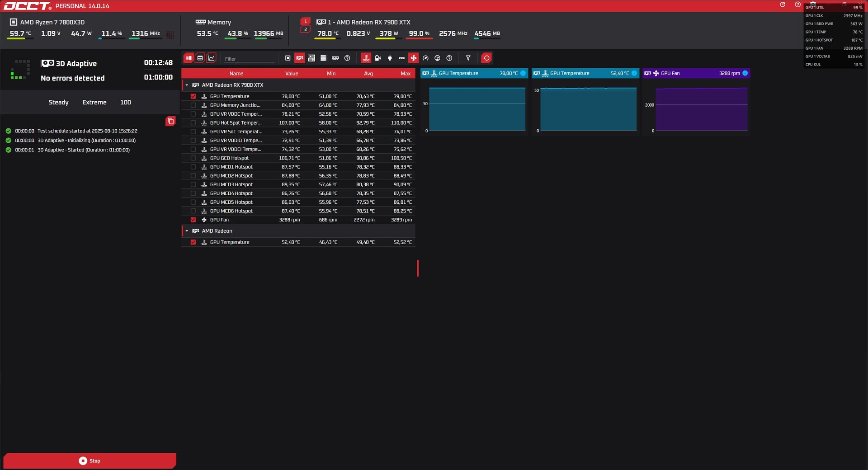This screenshot has width=868, height=470.
Task: Stop the running 3D Adaptive test
Action: pos(90,461)
